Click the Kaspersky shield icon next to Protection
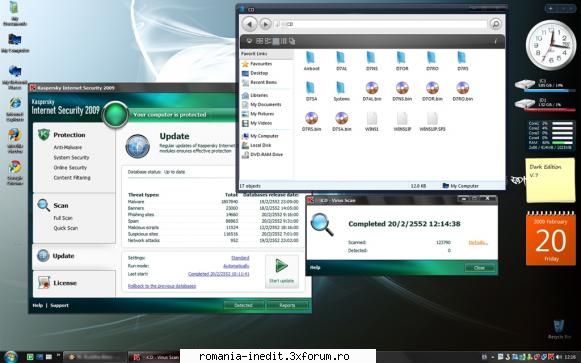The height and width of the screenshot is (363, 581). [44, 134]
